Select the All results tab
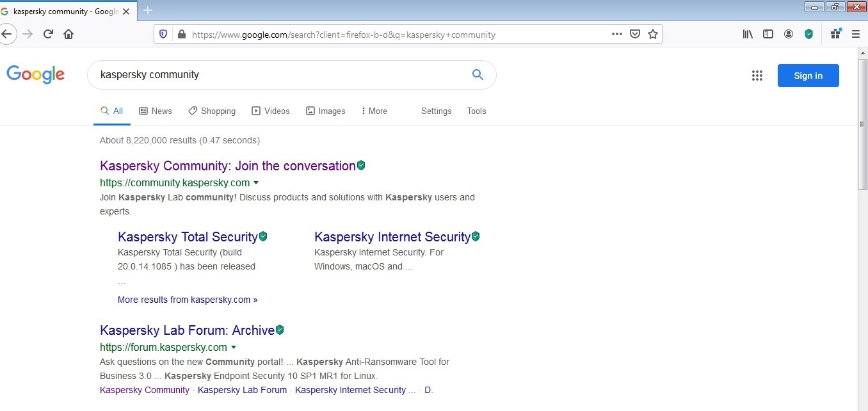The width and height of the screenshot is (868, 411). point(112,111)
